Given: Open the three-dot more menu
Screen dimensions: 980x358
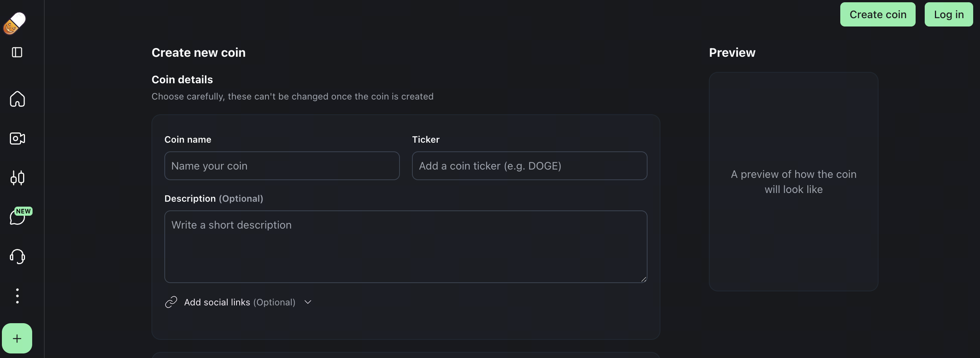Looking at the screenshot, I should coord(17,296).
